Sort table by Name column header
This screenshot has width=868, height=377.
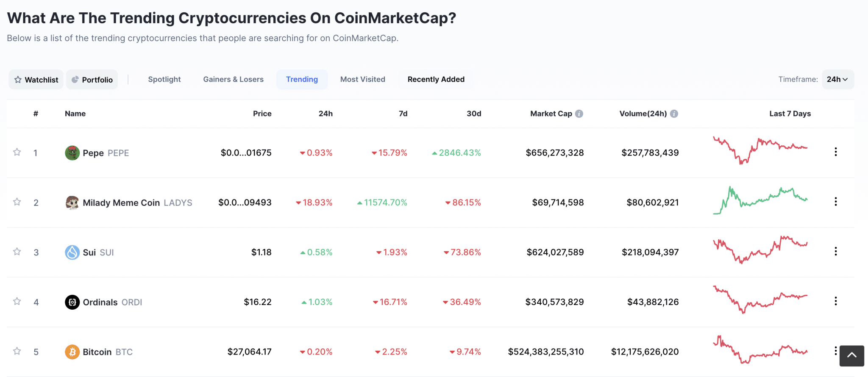75,114
